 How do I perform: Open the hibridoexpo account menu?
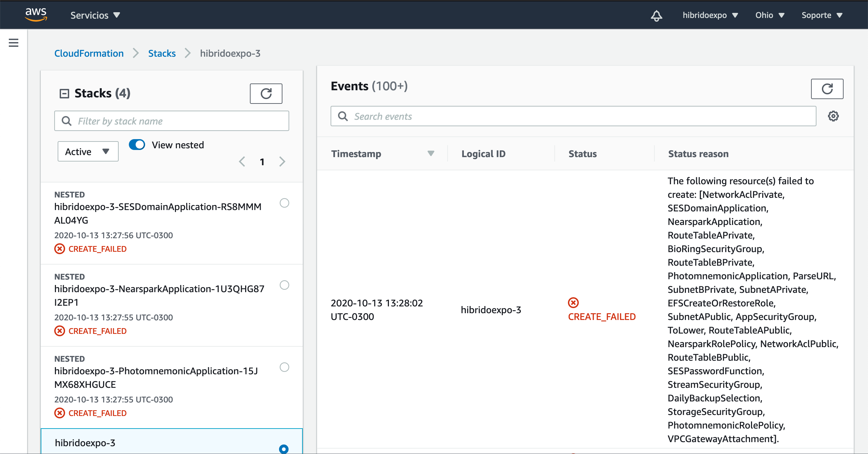click(710, 15)
